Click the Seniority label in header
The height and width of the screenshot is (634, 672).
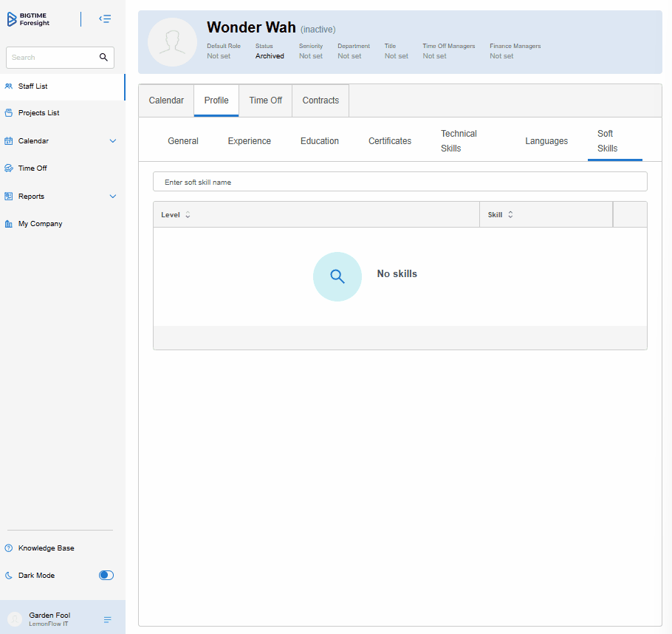click(311, 46)
